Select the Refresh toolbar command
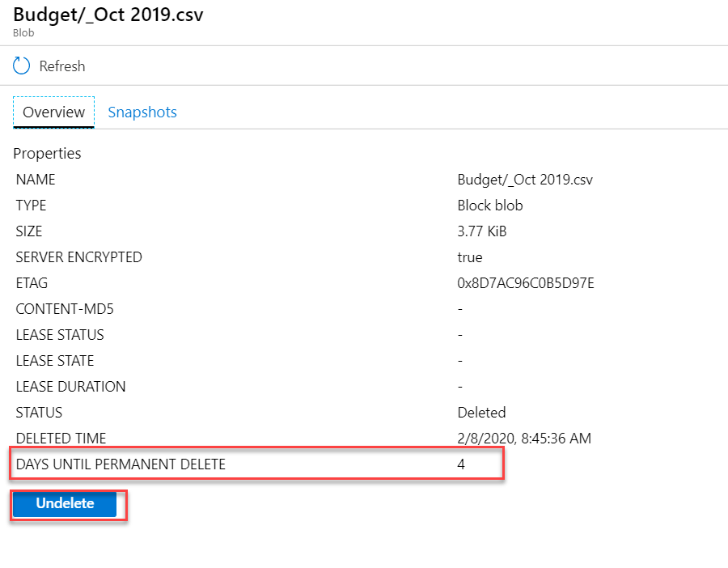 coord(49,66)
